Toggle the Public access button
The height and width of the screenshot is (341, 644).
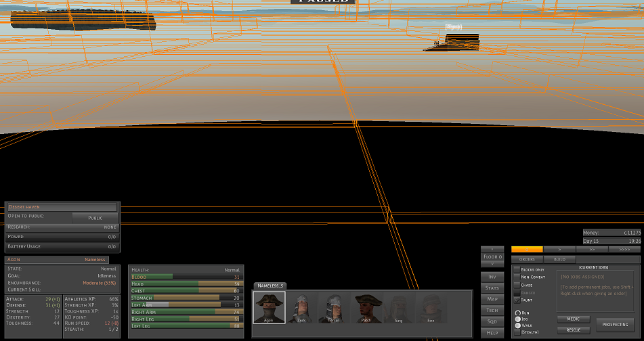tap(95, 217)
